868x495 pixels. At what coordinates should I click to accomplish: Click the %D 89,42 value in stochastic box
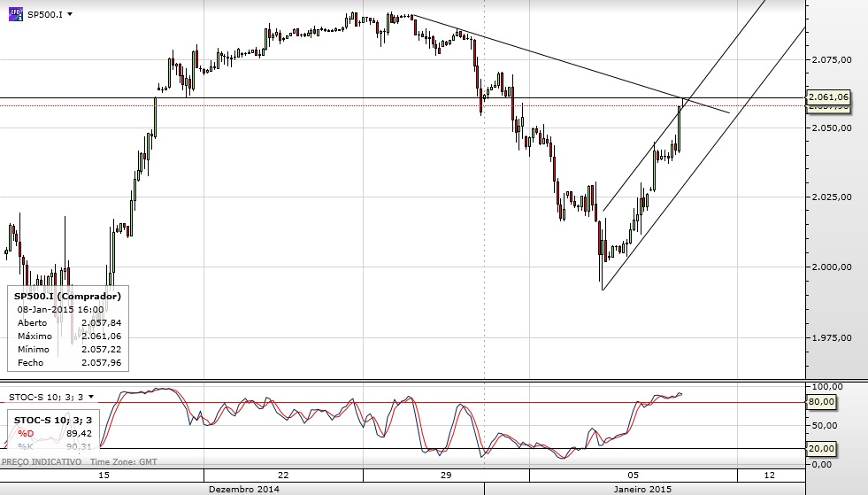(x=79, y=434)
